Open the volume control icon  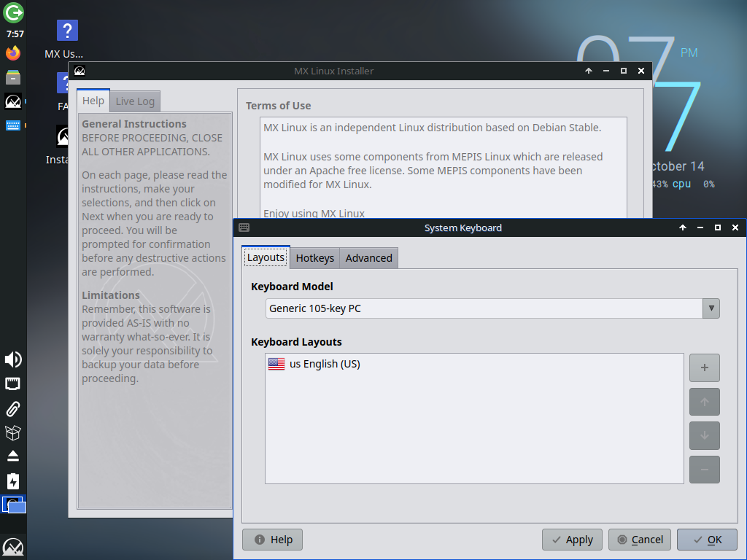tap(13, 359)
